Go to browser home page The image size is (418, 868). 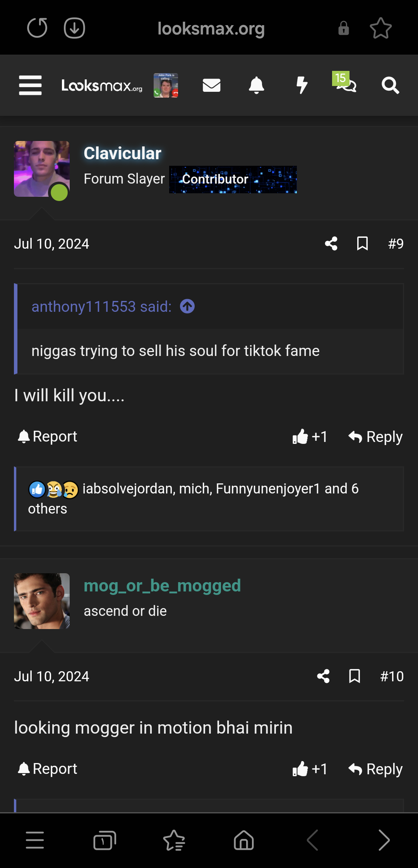pyautogui.click(x=244, y=840)
